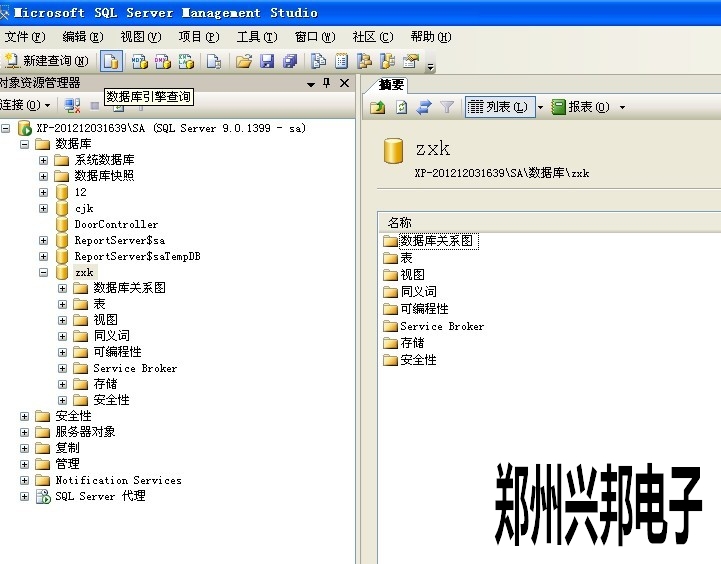The width and height of the screenshot is (721, 564).
Task: Click the Synchronize arrows icon in summary toolbar
Action: tap(424, 107)
